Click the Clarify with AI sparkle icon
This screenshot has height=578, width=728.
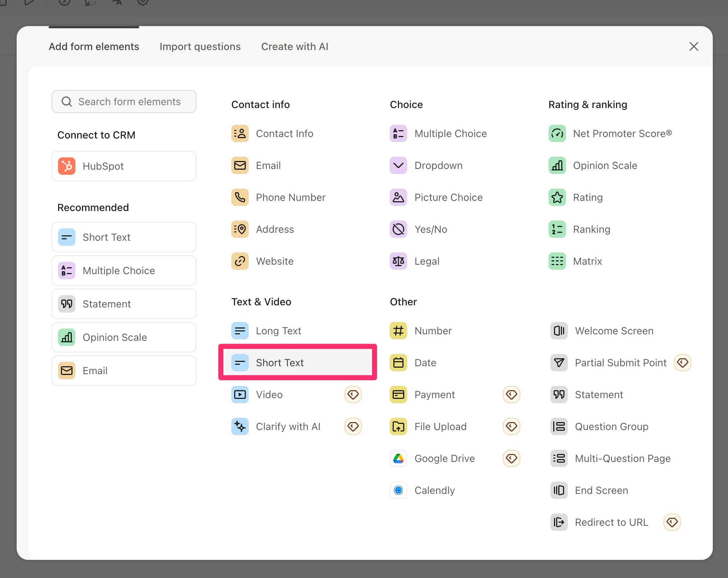click(240, 426)
